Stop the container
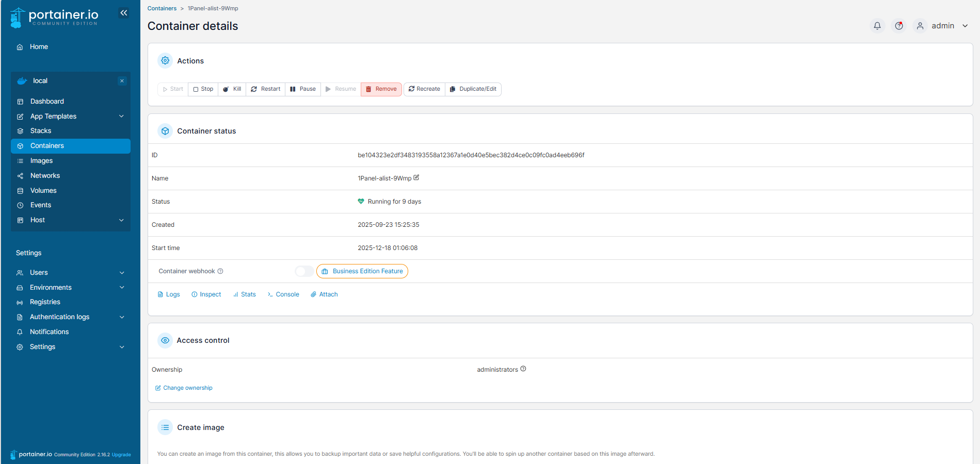 203,89
